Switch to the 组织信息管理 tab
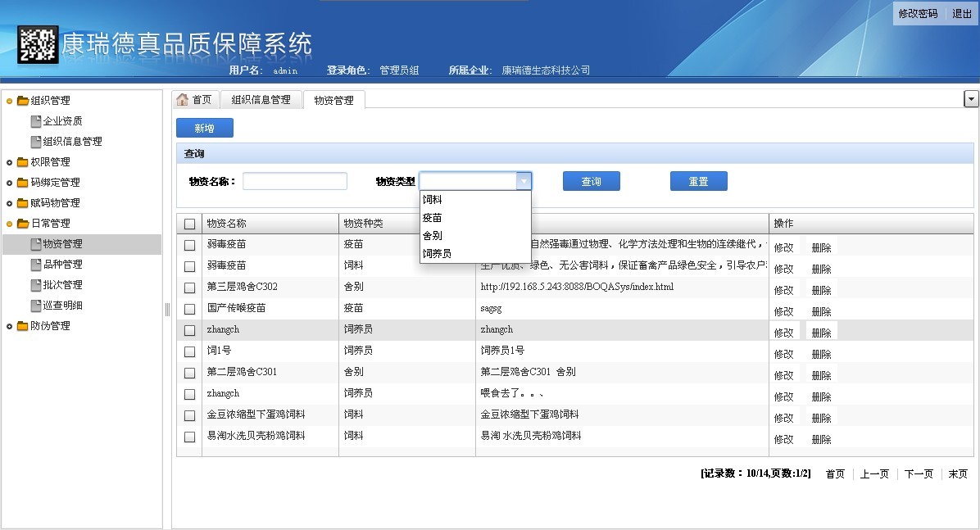The height and width of the screenshot is (530, 980). 261,100
